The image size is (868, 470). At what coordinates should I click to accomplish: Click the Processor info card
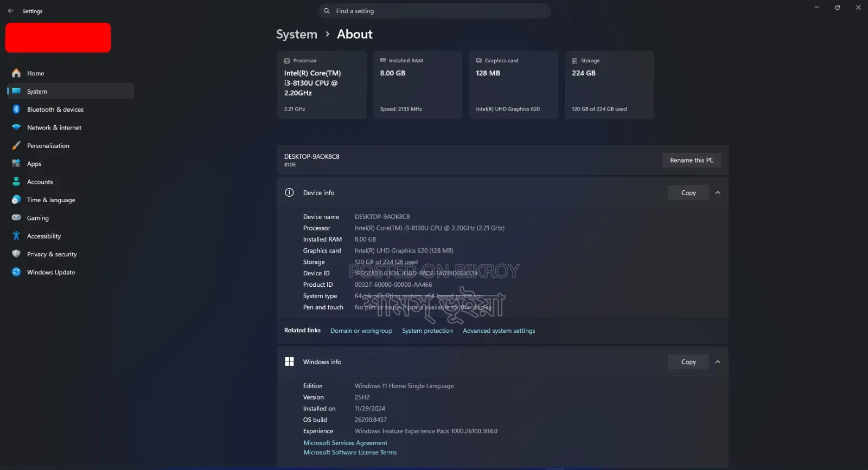pyautogui.click(x=322, y=85)
